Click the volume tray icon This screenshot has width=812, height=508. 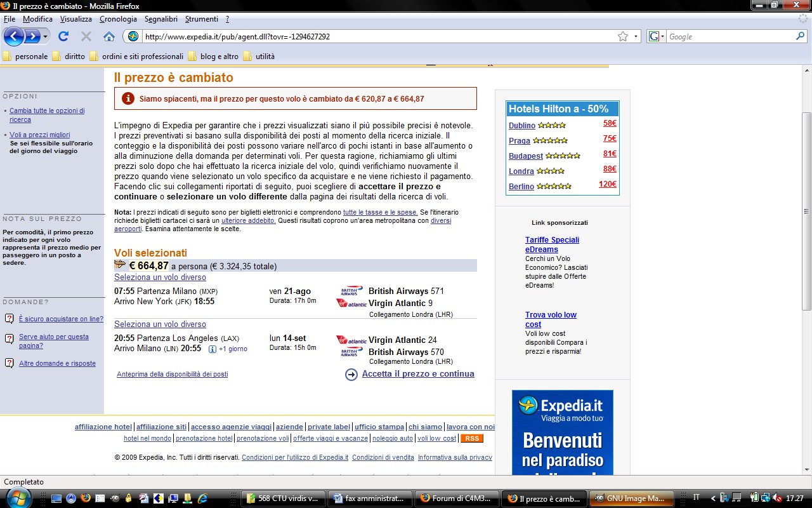(778, 498)
